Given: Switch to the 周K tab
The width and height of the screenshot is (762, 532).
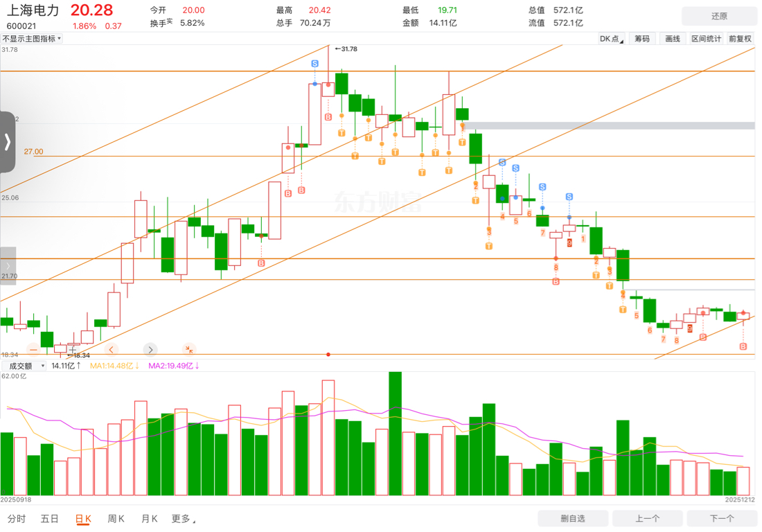Looking at the screenshot, I should (x=116, y=519).
